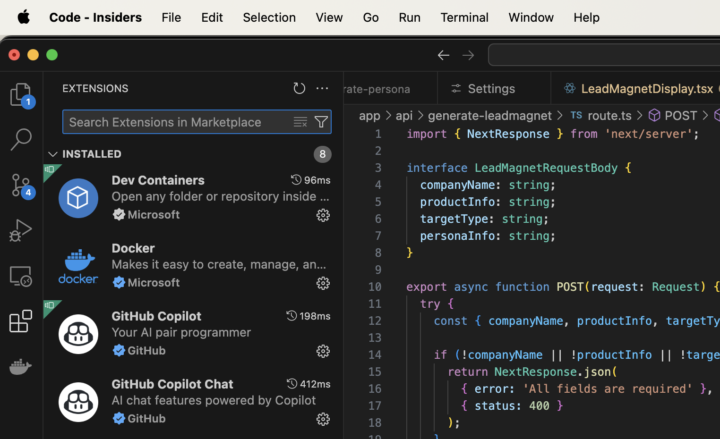Click the api breadcrumb segment
Screen dimensions: 720x439
(x=404, y=116)
